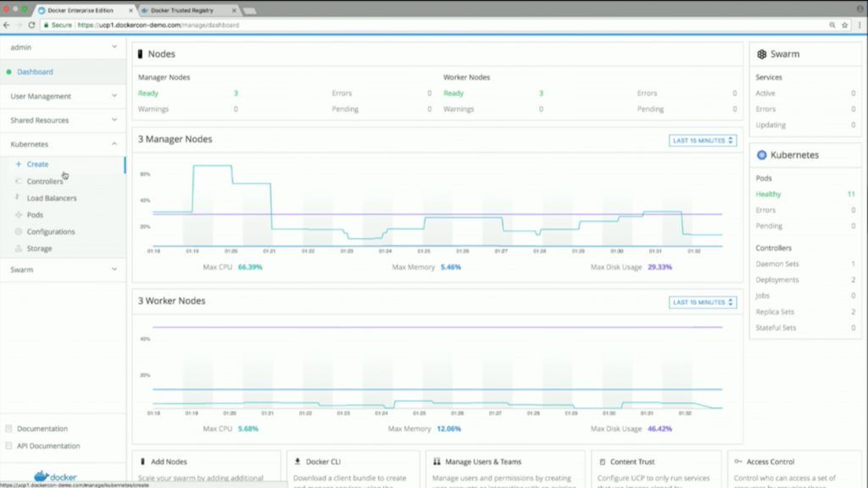Click the Daemon Sets controller row
The image size is (868, 488).
(x=805, y=264)
